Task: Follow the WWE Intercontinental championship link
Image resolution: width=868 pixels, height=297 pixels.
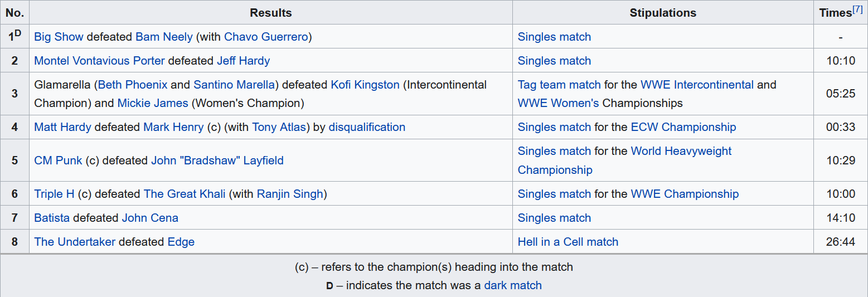Action: [x=697, y=85]
